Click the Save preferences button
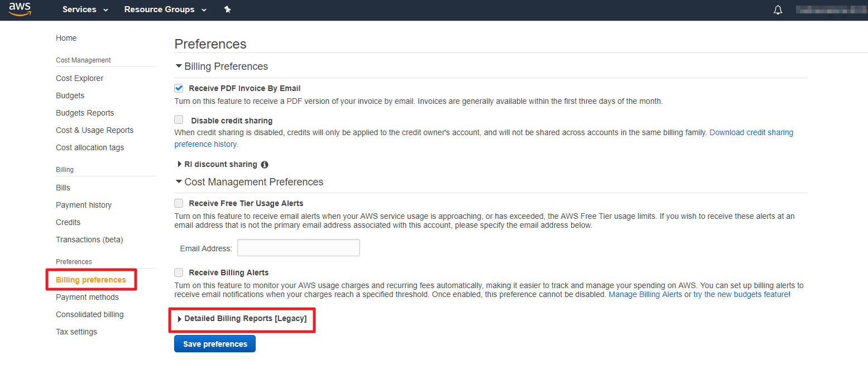 (x=215, y=344)
